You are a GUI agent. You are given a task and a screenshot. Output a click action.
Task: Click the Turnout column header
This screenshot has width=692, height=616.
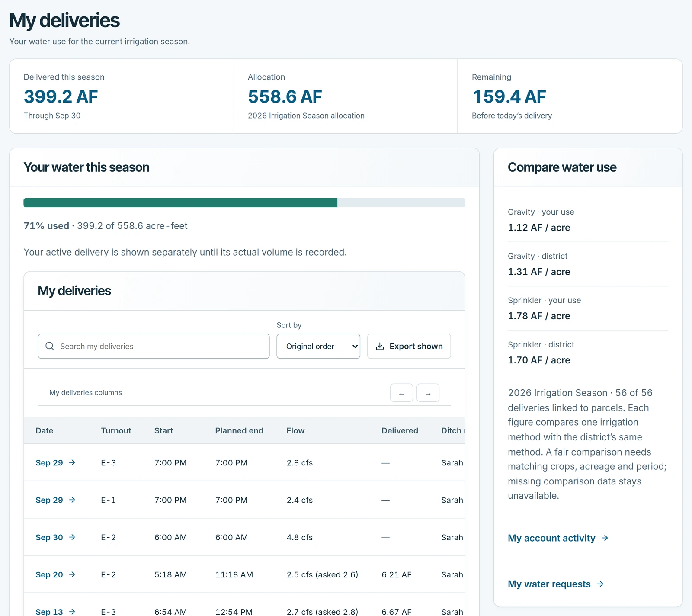coord(116,430)
